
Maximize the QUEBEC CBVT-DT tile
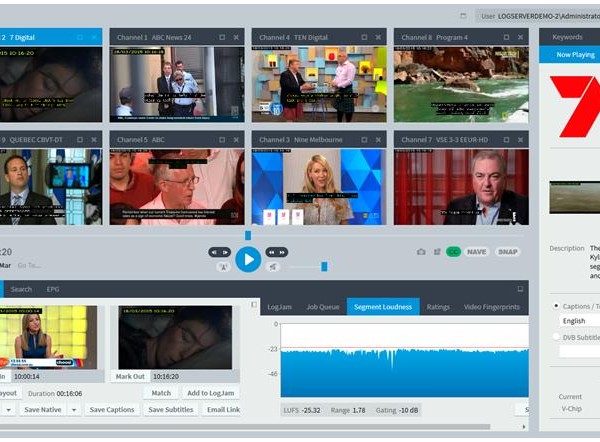(80, 140)
